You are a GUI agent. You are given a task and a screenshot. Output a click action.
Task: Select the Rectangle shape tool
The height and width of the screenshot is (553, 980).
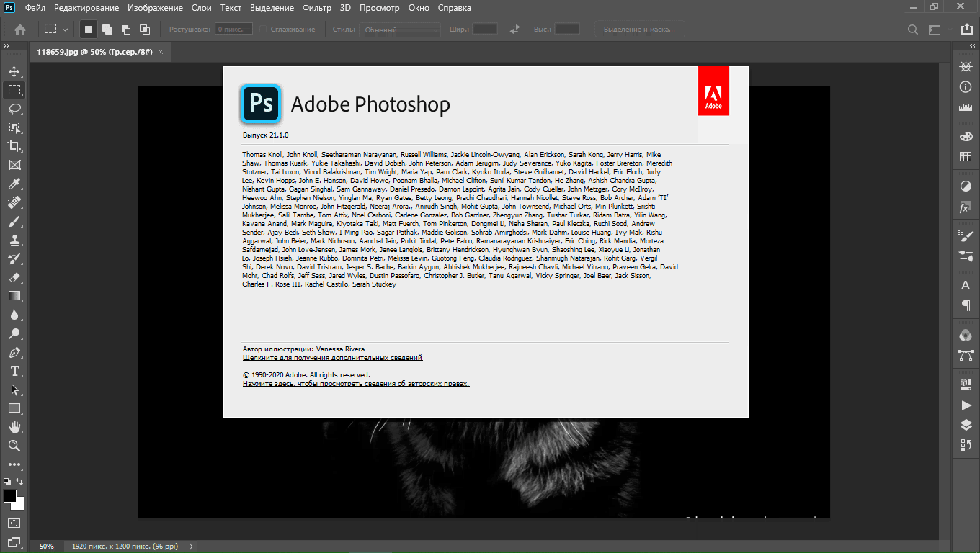pyautogui.click(x=14, y=408)
